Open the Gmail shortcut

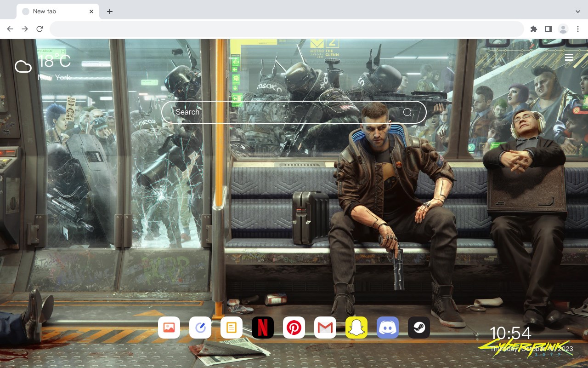[325, 328]
